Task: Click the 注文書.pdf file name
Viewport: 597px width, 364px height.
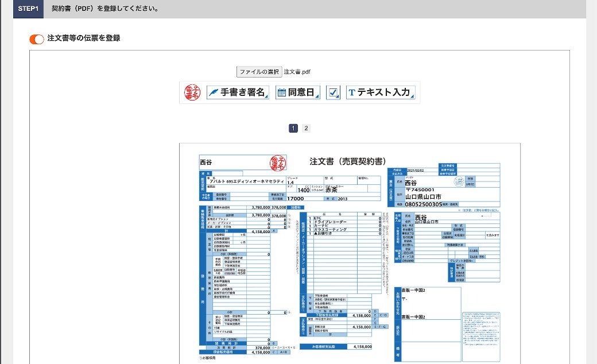Action: 297,72
